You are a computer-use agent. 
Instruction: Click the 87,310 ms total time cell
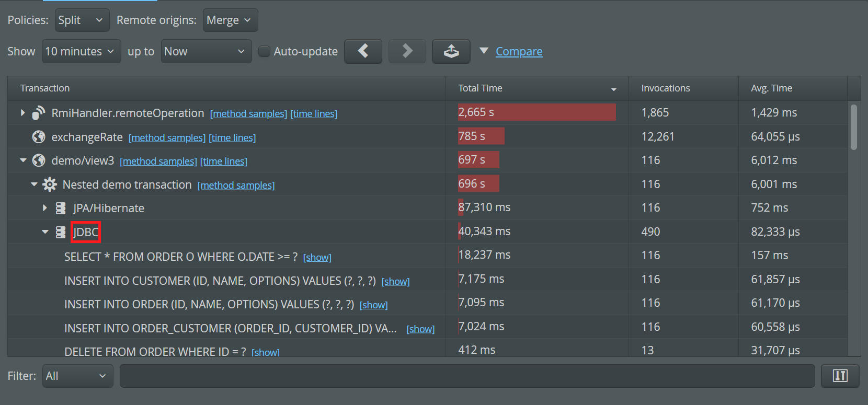pos(537,207)
